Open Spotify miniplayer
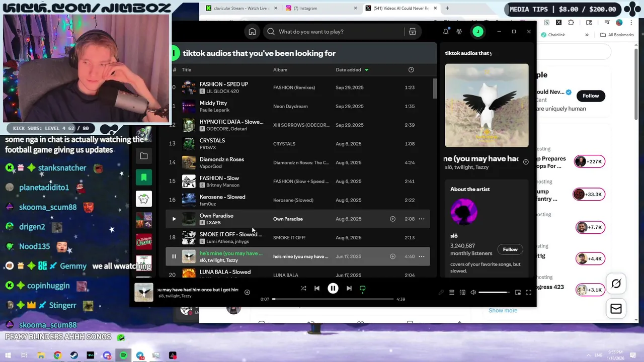The width and height of the screenshot is (644, 362). (518, 293)
